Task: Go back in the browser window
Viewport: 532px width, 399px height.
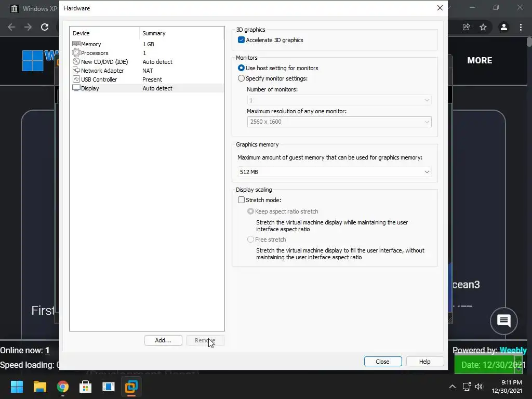Action: (11, 27)
